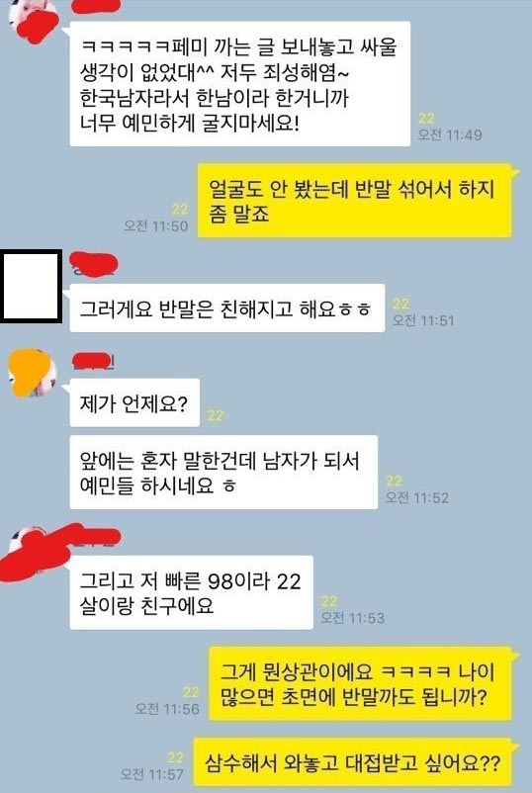Viewport: 532px width, 793px height.
Task: Click the 오전 11:57 timestamp
Action: pyautogui.click(x=151, y=774)
